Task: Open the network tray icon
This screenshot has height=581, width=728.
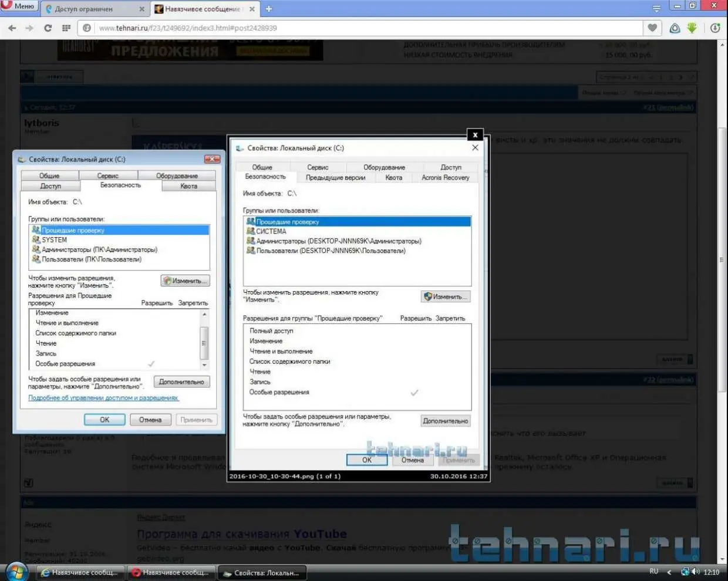Action: pos(685,572)
